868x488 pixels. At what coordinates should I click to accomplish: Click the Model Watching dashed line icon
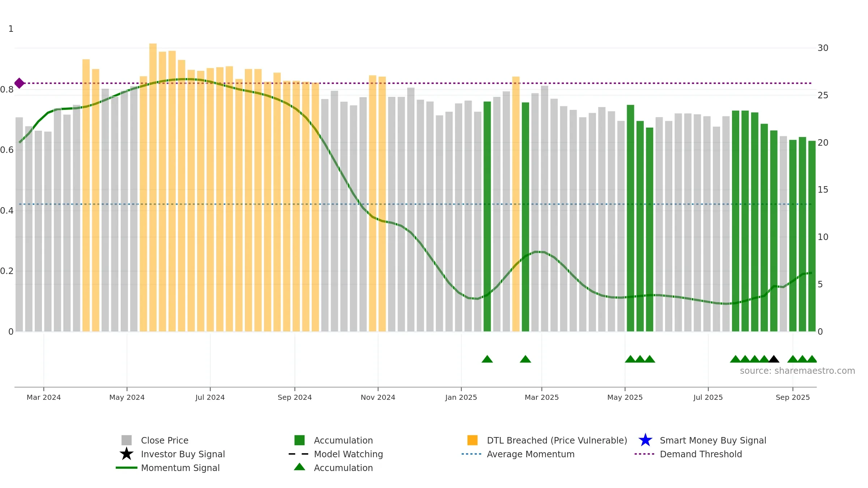pyautogui.click(x=298, y=454)
